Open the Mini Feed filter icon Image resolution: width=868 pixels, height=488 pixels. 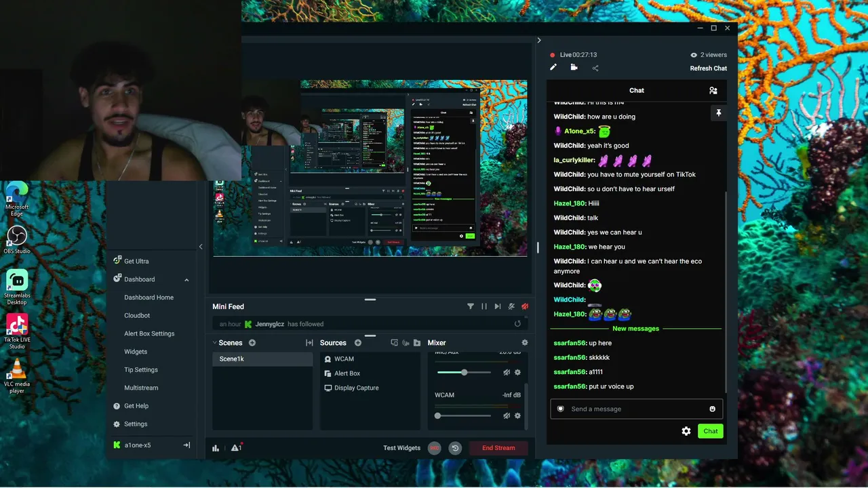coord(471,306)
